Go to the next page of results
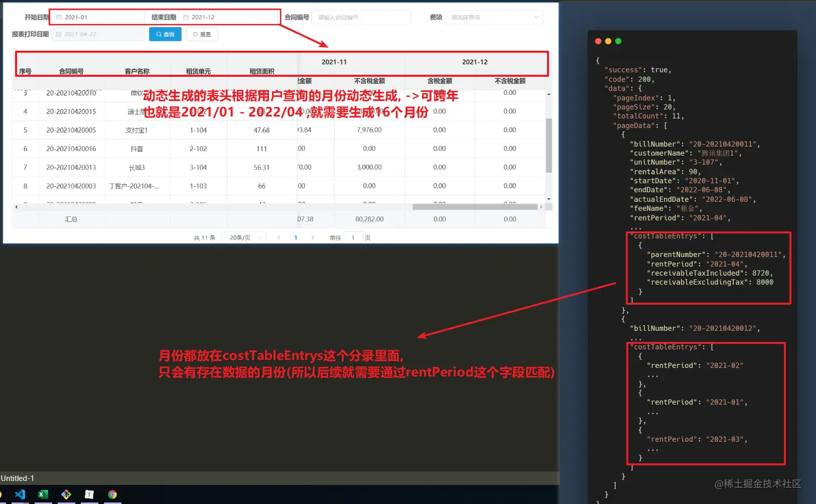 [312, 237]
